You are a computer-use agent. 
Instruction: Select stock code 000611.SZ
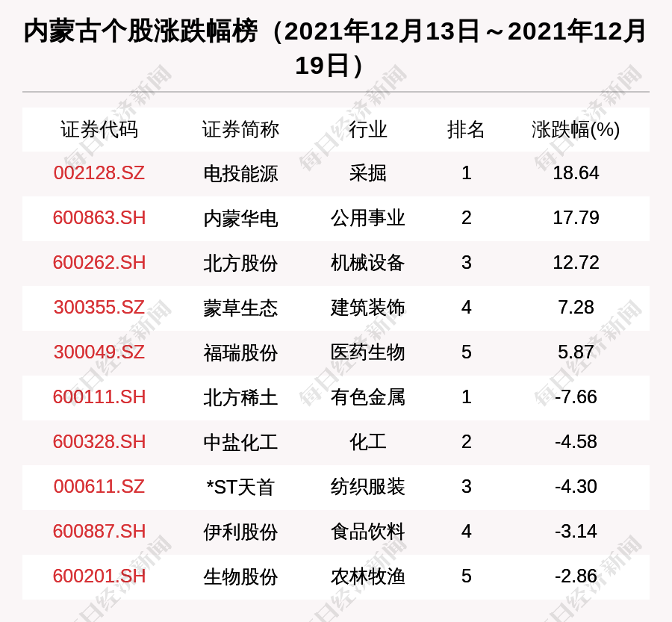pyautogui.click(x=99, y=487)
